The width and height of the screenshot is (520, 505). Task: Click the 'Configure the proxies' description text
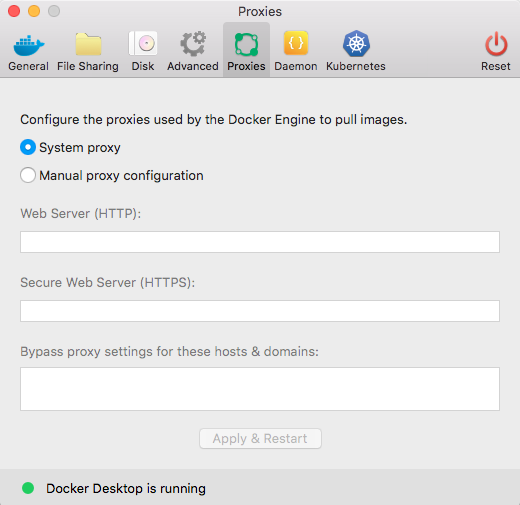tap(214, 119)
